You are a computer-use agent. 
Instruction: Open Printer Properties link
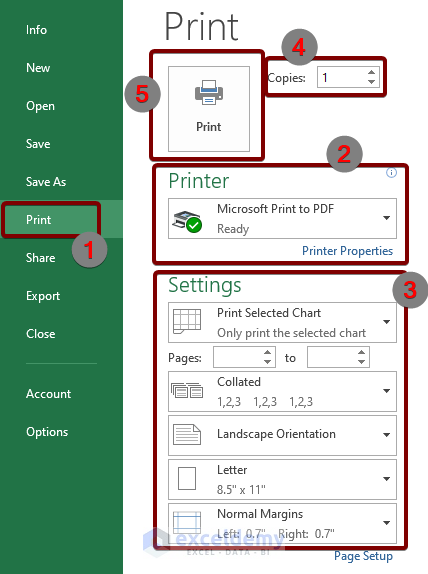click(347, 251)
